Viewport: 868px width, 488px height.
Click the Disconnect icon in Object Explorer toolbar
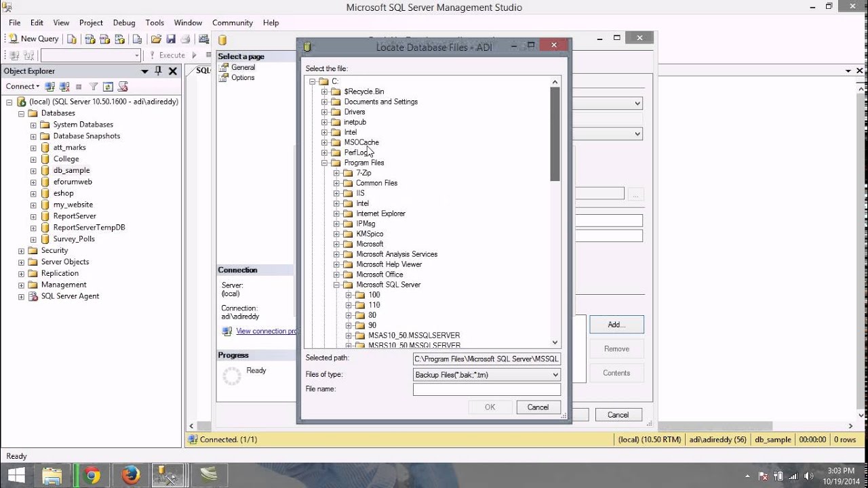[x=64, y=87]
